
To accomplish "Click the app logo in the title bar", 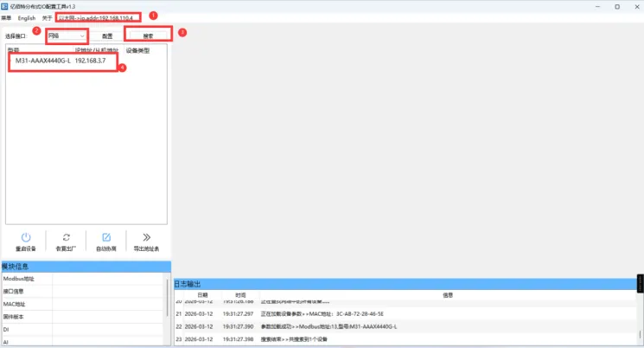I will tap(4, 7).
